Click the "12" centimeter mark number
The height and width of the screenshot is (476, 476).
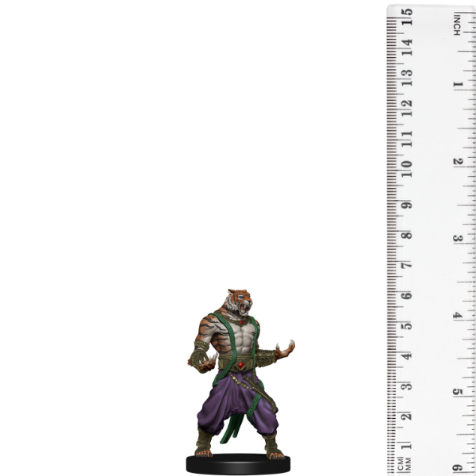[x=407, y=109]
